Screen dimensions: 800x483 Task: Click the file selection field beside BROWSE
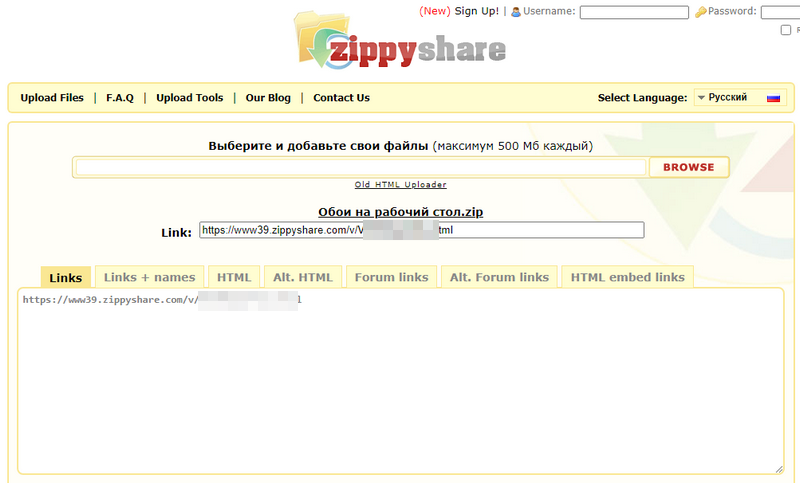(361, 167)
